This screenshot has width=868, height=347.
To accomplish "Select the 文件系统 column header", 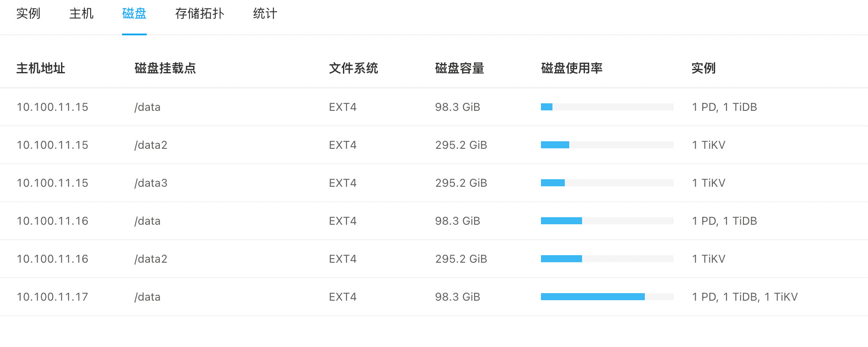I will coord(353,68).
